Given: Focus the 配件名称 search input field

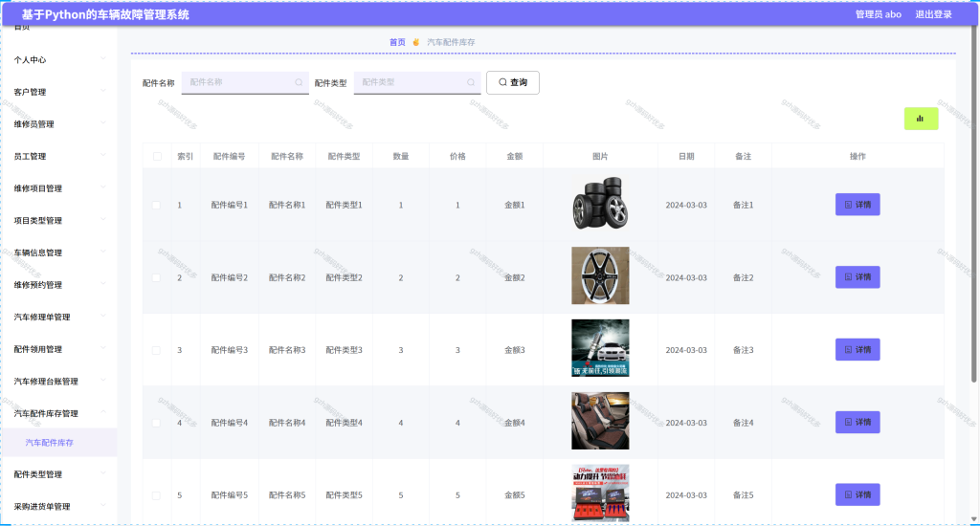Looking at the screenshot, I should click(245, 82).
